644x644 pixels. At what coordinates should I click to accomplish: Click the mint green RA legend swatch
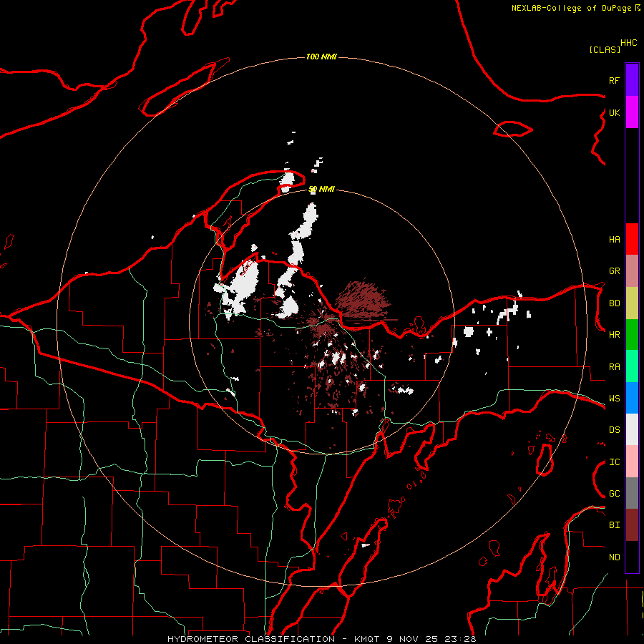point(632,366)
